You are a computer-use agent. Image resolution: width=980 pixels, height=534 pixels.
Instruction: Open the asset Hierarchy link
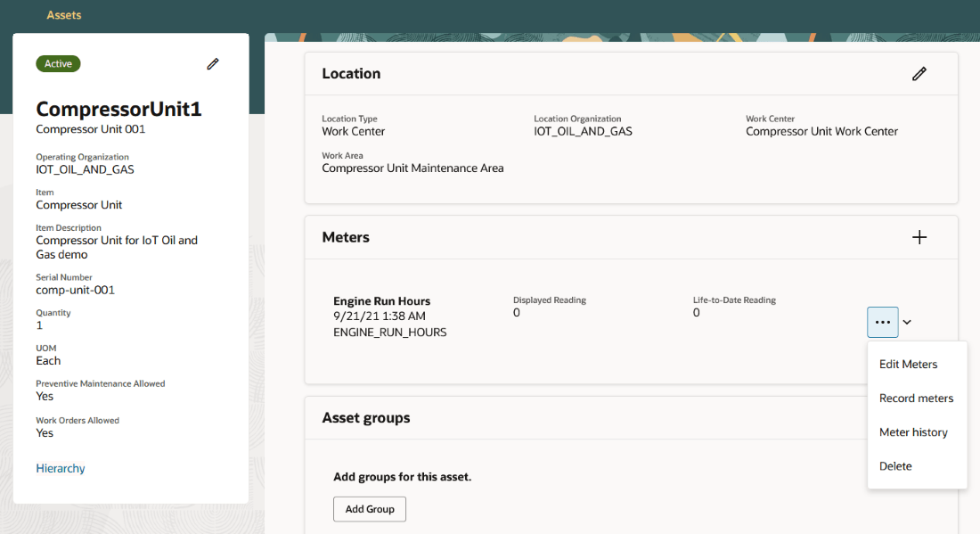point(60,467)
